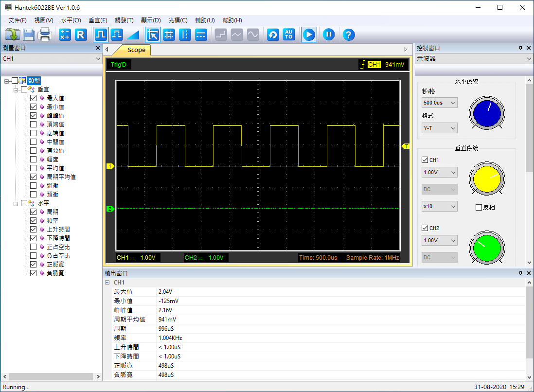The height and width of the screenshot is (392, 534).
Task: Select the cross cursor toolbar icon
Action: click(x=169, y=35)
